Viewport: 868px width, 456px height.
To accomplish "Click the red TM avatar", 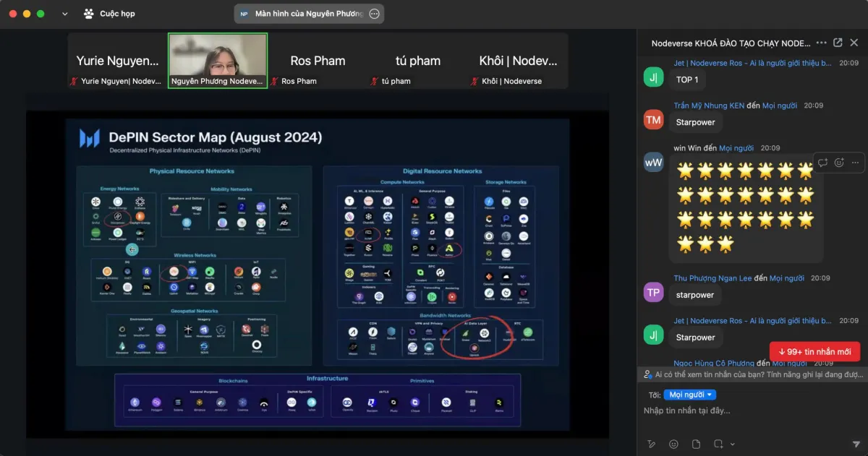I will [654, 120].
